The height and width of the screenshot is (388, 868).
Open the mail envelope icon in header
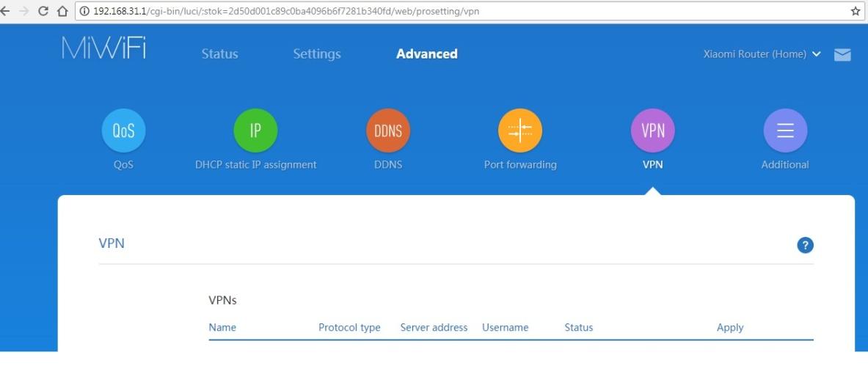coord(842,55)
